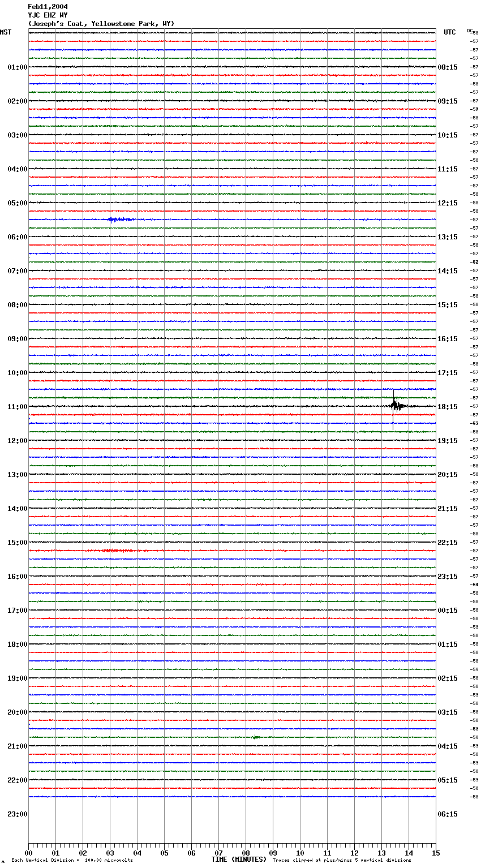Click the minute axis tick label 12
Screen dimensions: 481x868
[x=354, y=853]
